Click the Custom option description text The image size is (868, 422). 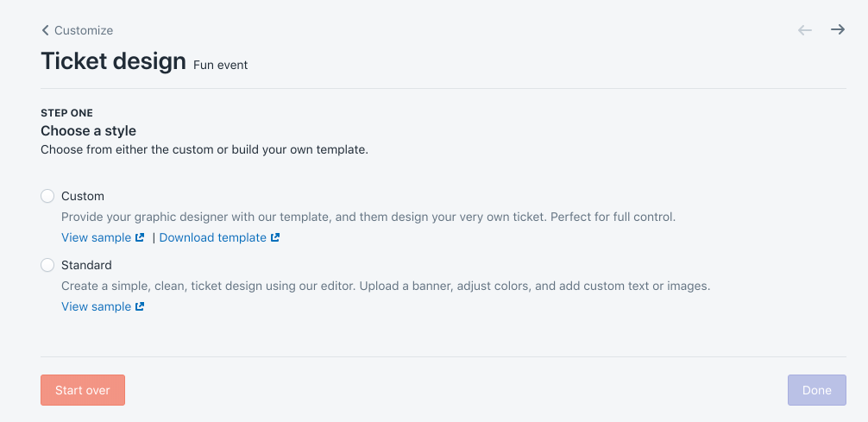[x=368, y=217]
